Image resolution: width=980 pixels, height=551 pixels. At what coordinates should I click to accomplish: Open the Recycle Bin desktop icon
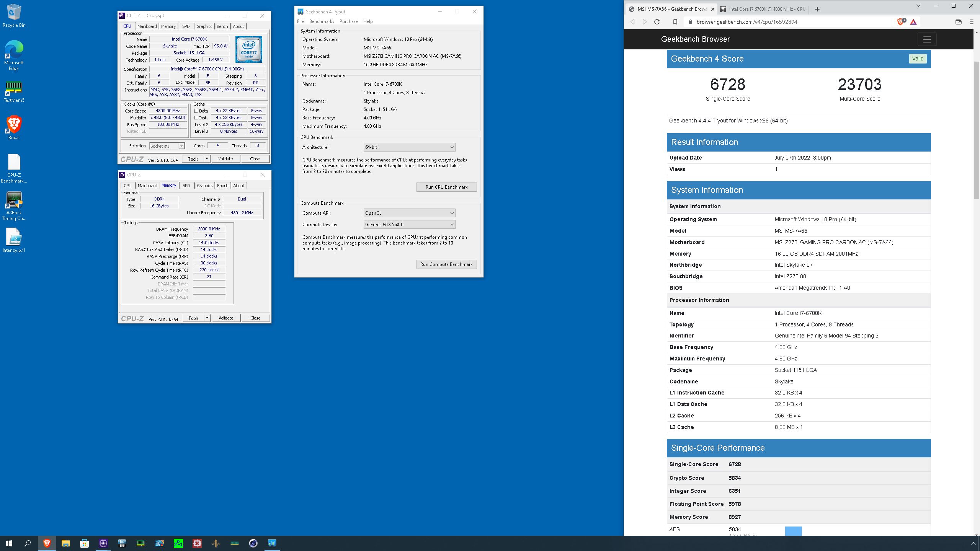tap(14, 16)
